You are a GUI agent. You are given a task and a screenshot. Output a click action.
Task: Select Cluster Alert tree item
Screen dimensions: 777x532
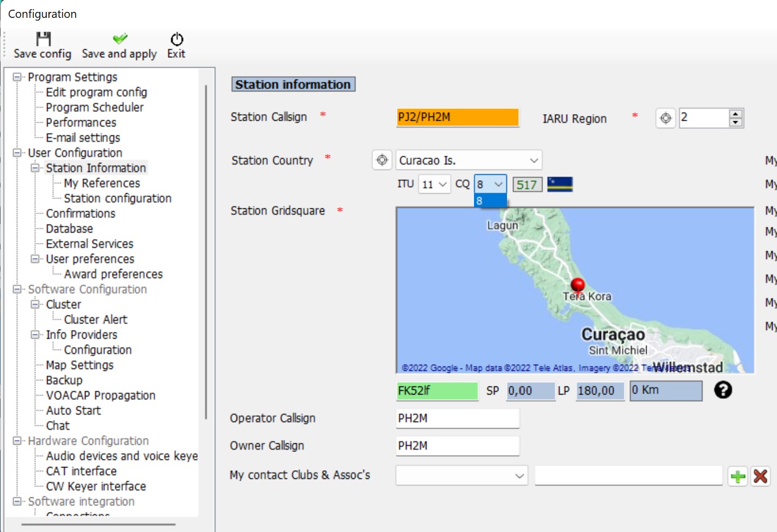coord(96,319)
